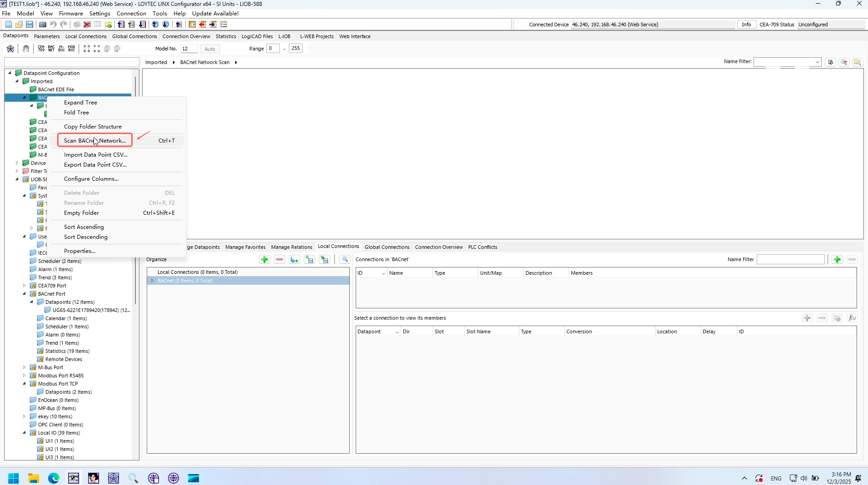
Task: Expand the M-Bus Port node
Action: pos(24,367)
